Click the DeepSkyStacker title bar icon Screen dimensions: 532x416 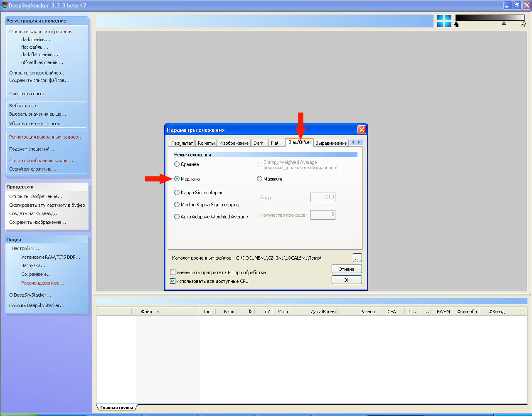pyautogui.click(x=5, y=5)
